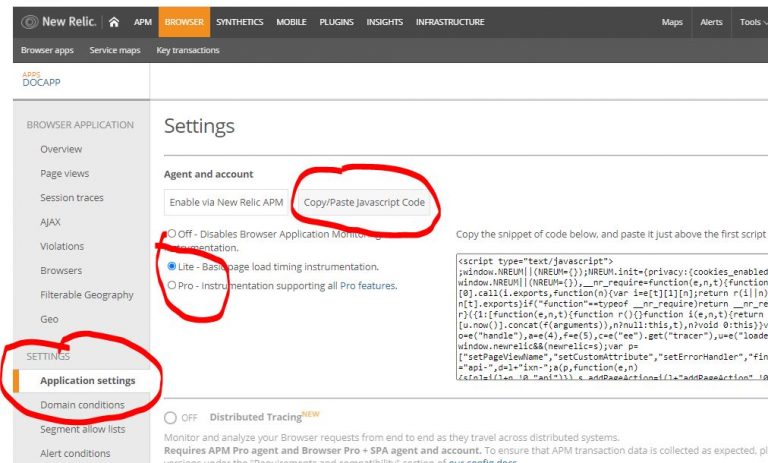Select the Pro radio button
Viewport: 768px width, 463px height.
(x=171, y=285)
